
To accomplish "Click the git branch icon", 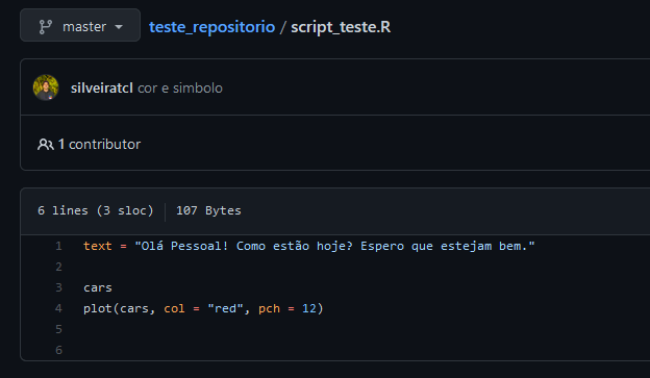I will coord(45,27).
